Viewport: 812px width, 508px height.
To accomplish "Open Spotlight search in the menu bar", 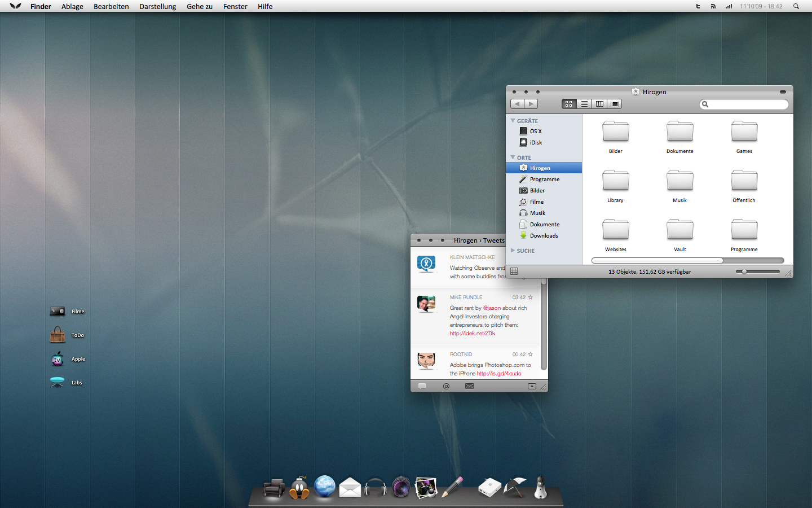I will coord(796,6).
